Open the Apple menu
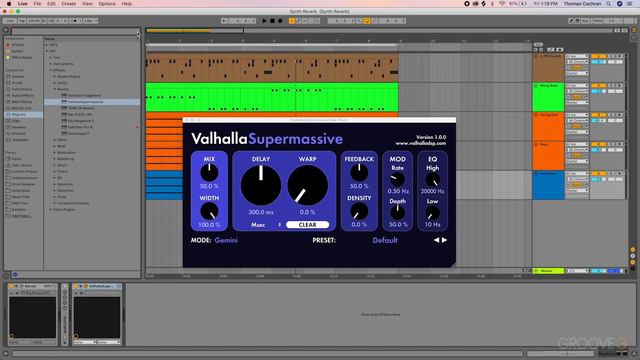 pyautogui.click(x=9, y=4)
